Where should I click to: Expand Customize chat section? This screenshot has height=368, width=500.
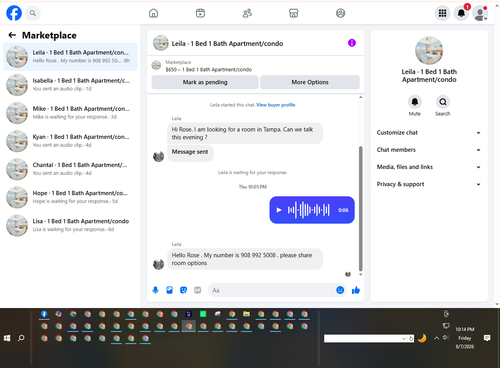[x=429, y=133]
